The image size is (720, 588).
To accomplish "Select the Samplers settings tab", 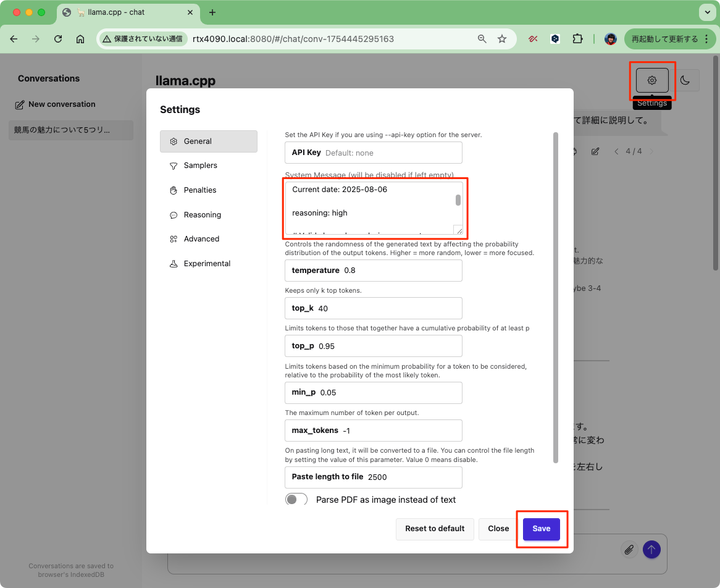I will (x=209, y=166).
